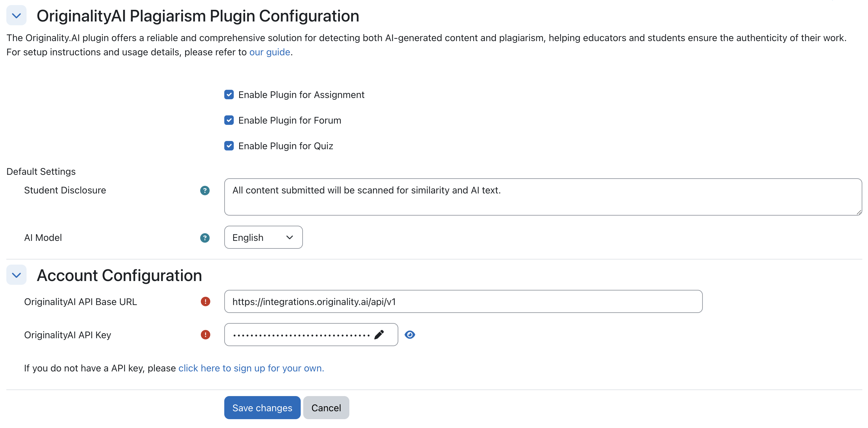This screenshot has width=868, height=428.
Task: Collapse the OriginalityAI Plagiarism Plugin Configuration section
Action: coord(16,15)
